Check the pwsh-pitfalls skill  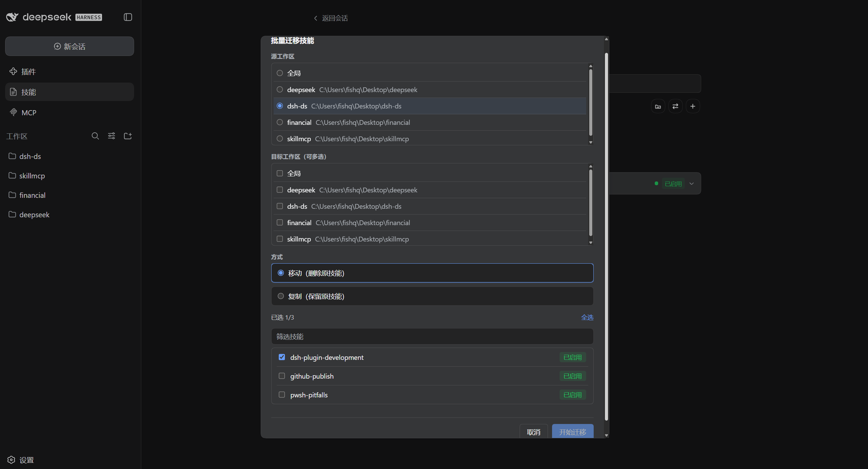click(282, 395)
